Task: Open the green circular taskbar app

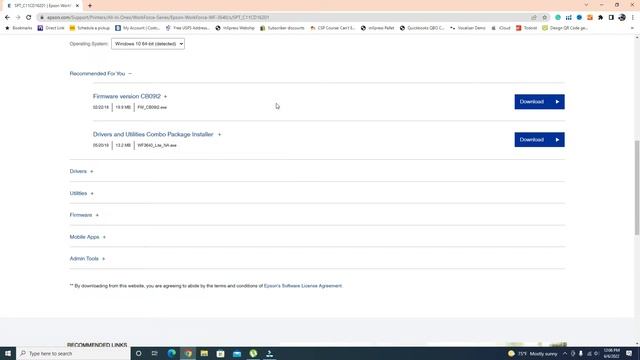Action: [253, 353]
